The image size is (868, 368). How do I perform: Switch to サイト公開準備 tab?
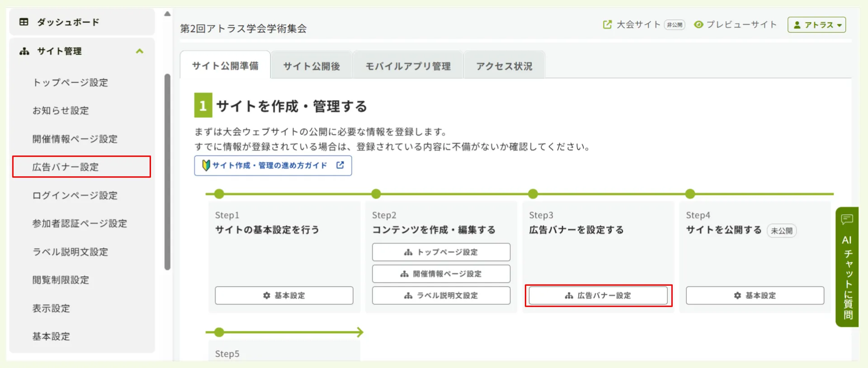coord(225,66)
